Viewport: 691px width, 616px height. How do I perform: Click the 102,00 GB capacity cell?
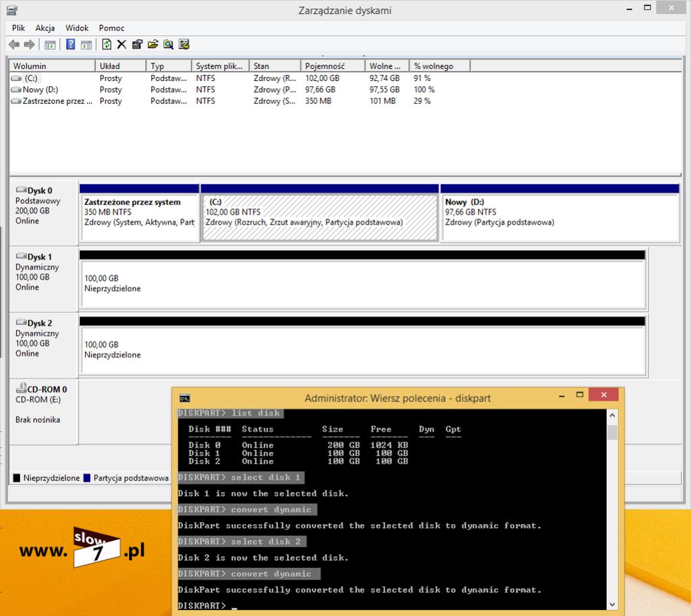pos(322,78)
